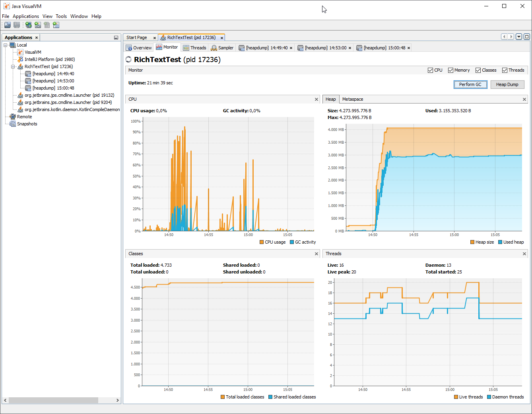Open the heapdump 14:53:00 node under RichTextTest
The width and height of the screenshot is (532, 414).
click(52, 81)
